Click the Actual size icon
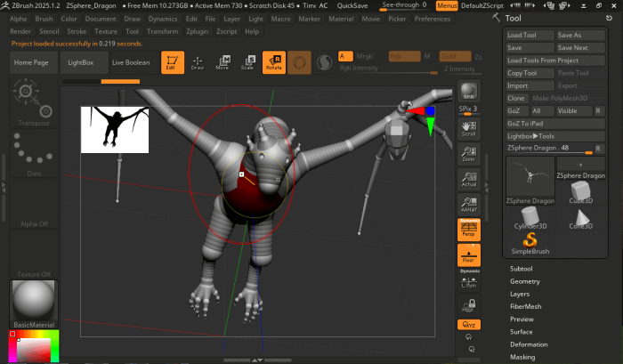Viewport: 623px width, 364px height. pyautogui.click(x=468, y=180)
